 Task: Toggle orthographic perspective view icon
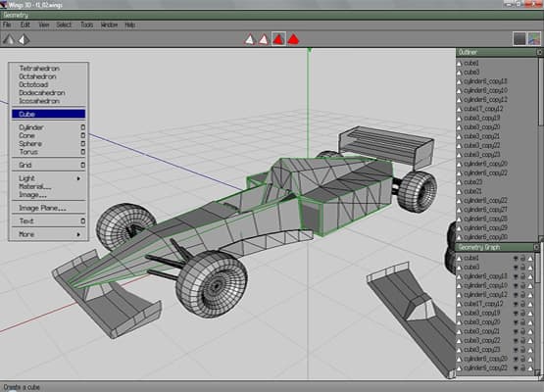(x=24, y=39)
